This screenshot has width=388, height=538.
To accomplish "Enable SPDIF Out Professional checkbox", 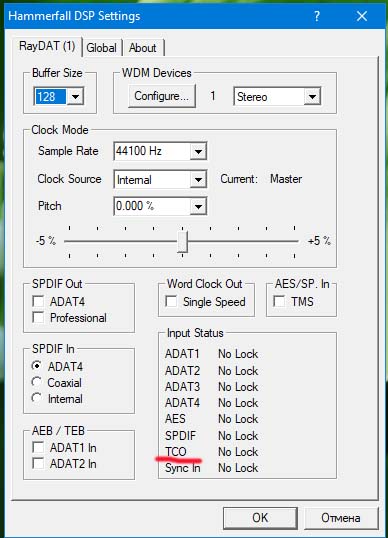I will point(38,317).
